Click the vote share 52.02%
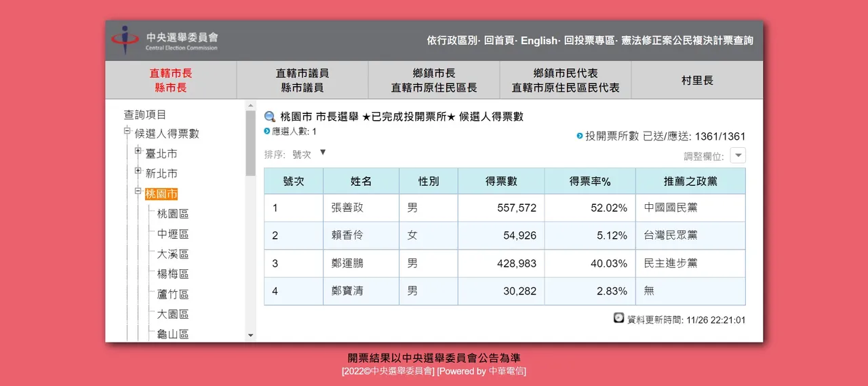Screen dimensions: 868x386 (x=609, y=208)
